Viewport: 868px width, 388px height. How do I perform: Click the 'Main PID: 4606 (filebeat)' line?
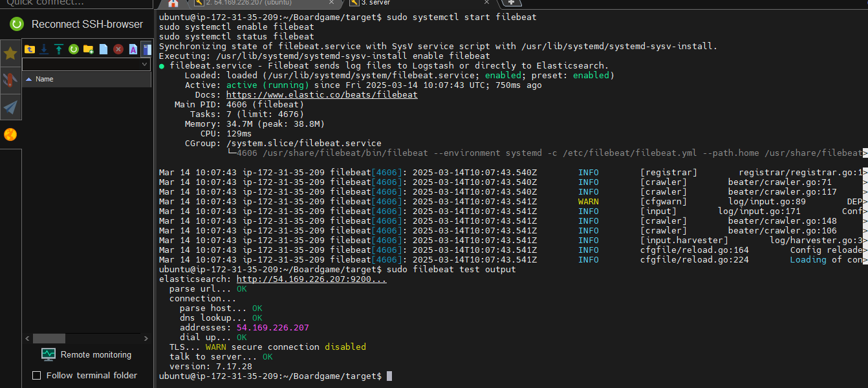(239, 105)
